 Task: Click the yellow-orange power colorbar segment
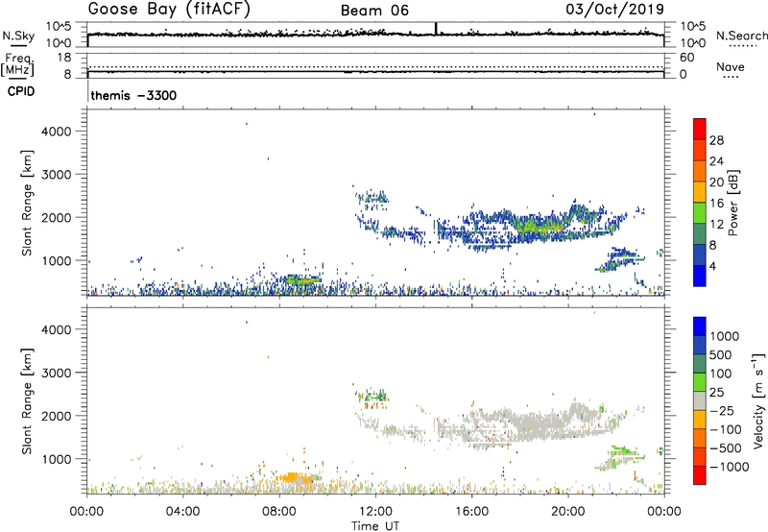coord(700,191)
